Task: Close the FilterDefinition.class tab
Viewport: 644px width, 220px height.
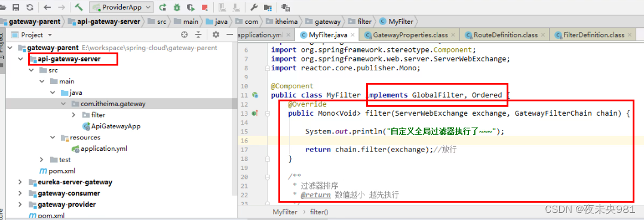Action: (x=630, y=35)
